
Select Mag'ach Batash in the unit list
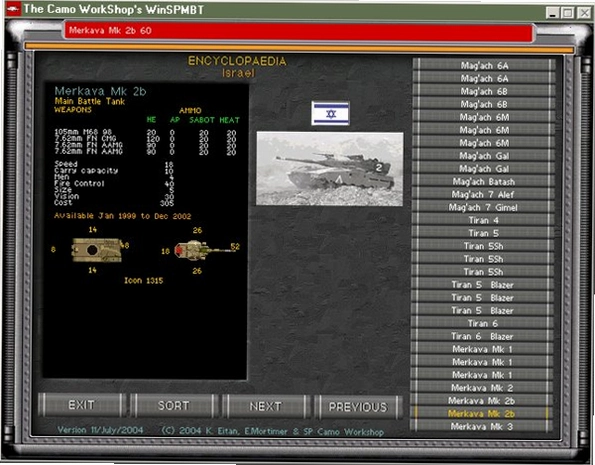tap(484, 182)
